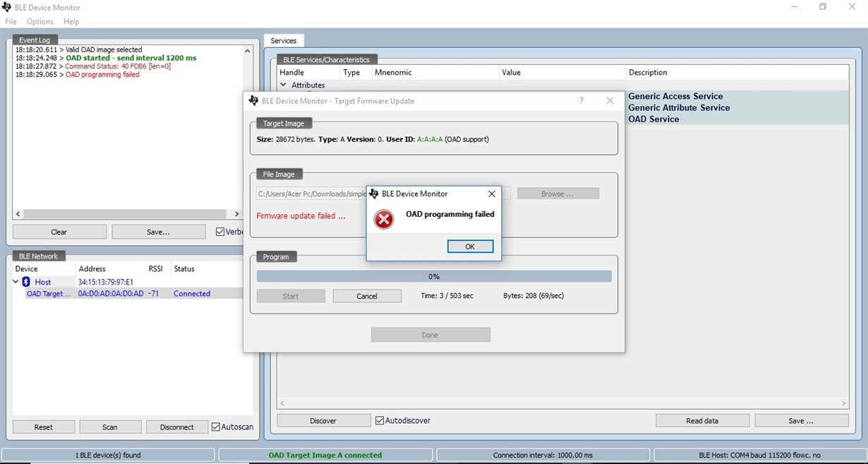Click the Type column header
Image resolution: width=868 pixels, height=464 pixels.
pyautogui.click(x=356, y=73)
